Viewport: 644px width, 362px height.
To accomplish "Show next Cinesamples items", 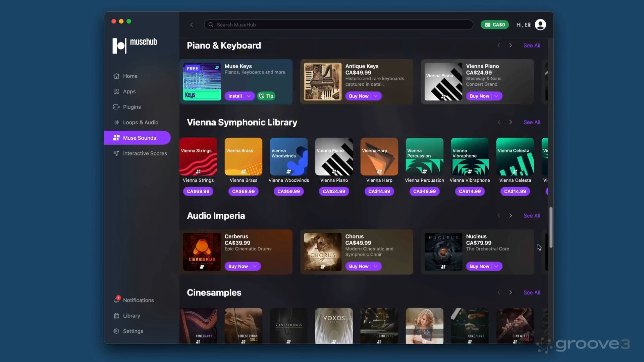I will coord(511,292).
